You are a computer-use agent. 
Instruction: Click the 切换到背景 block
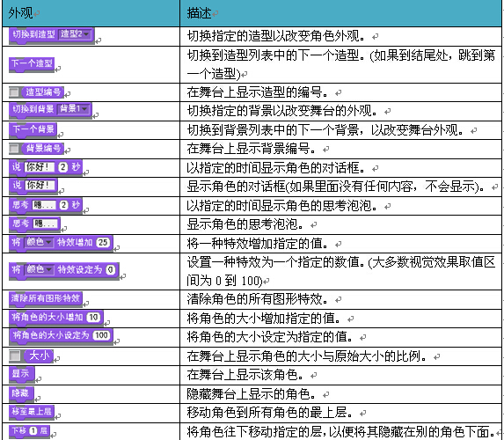[x=50, y=110]
